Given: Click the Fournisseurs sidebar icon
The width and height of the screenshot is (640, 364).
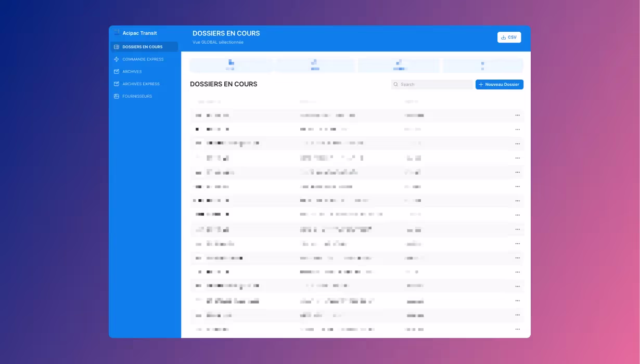Looking at the screenshot, I should [x=117, y=96].
